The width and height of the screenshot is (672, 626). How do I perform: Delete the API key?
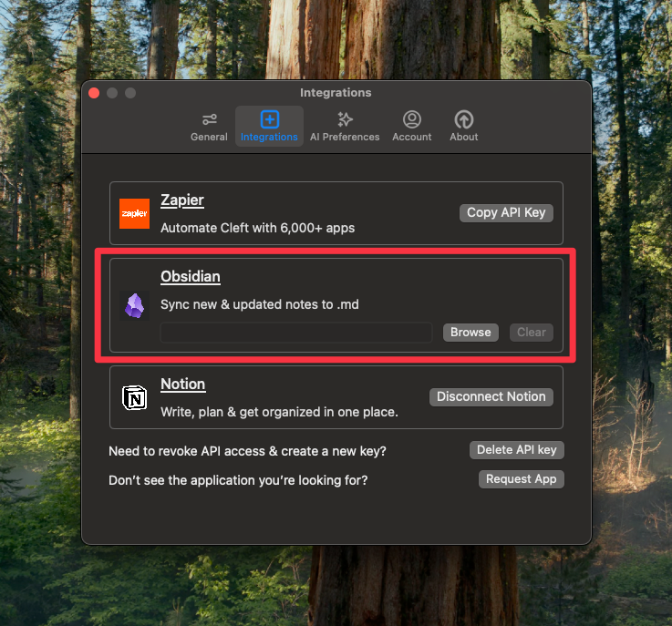pyautogui.click(x=516, y=450)
